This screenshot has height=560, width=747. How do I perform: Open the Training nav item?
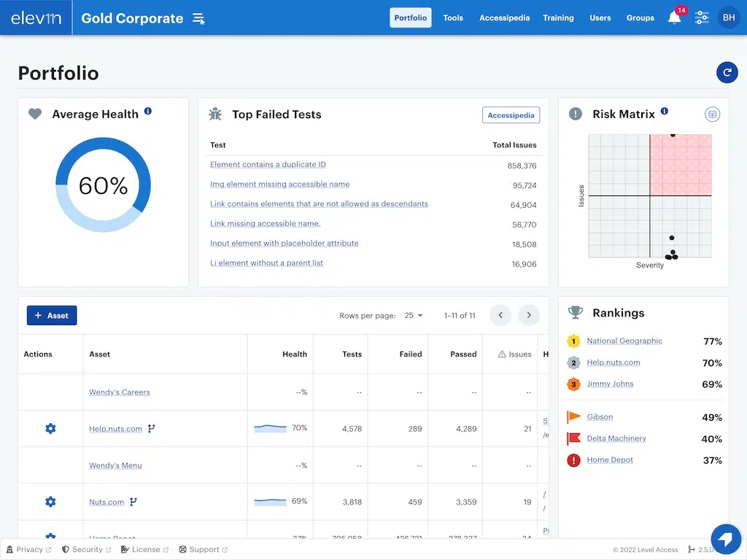(x=558, y=17)
